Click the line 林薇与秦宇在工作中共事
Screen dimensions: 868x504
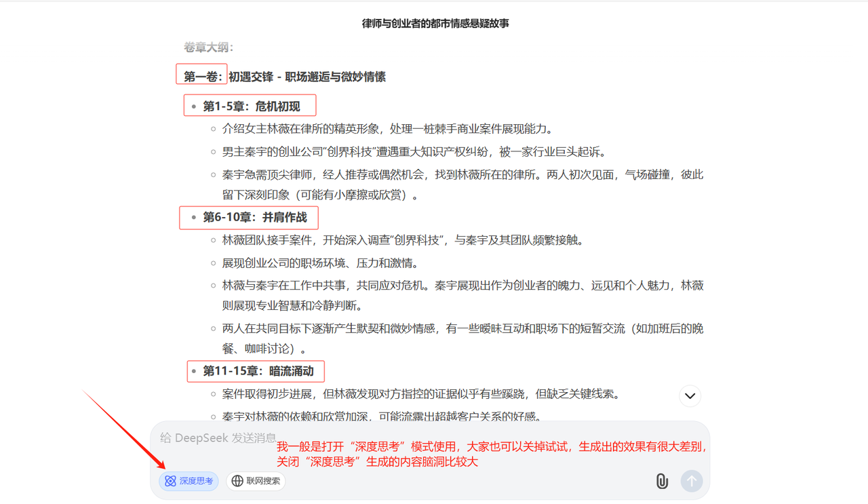coord(463,295)
